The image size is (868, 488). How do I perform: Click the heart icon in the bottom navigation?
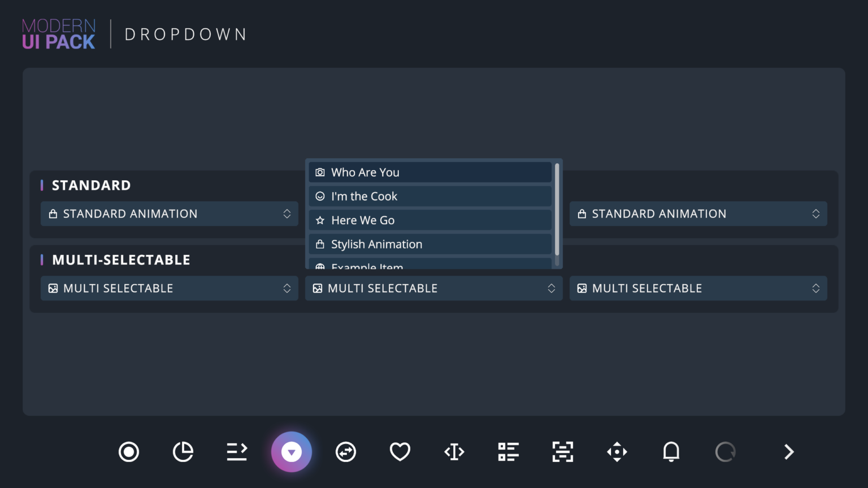(x=400, y=451)
